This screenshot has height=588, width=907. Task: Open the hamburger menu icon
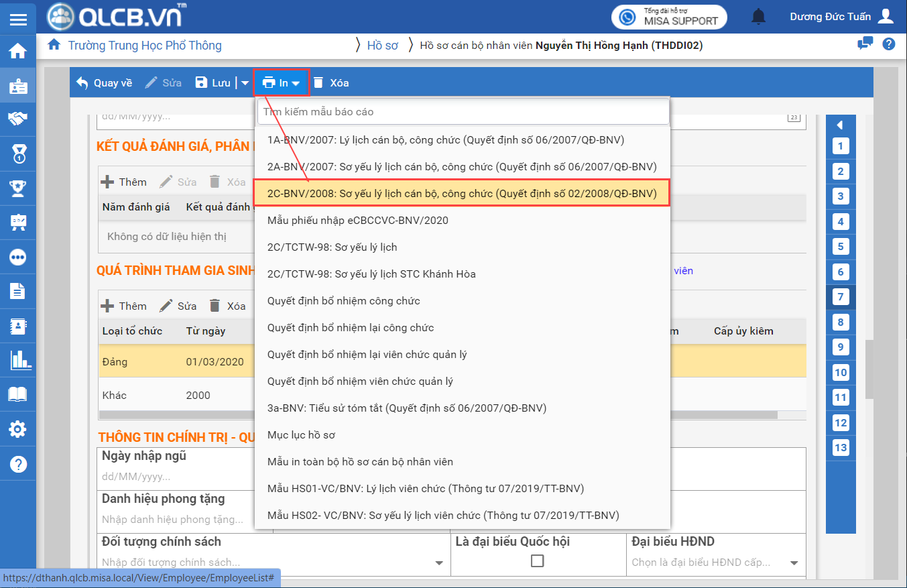pyautogui.click(x=18, y=18)
